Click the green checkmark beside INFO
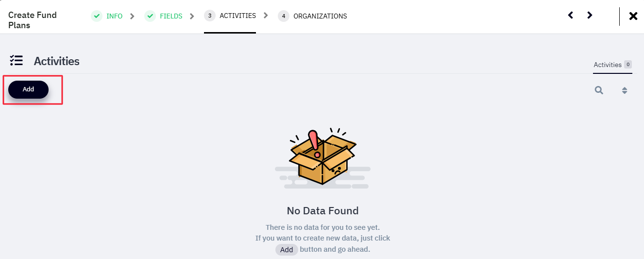 (x=97, y=16)
